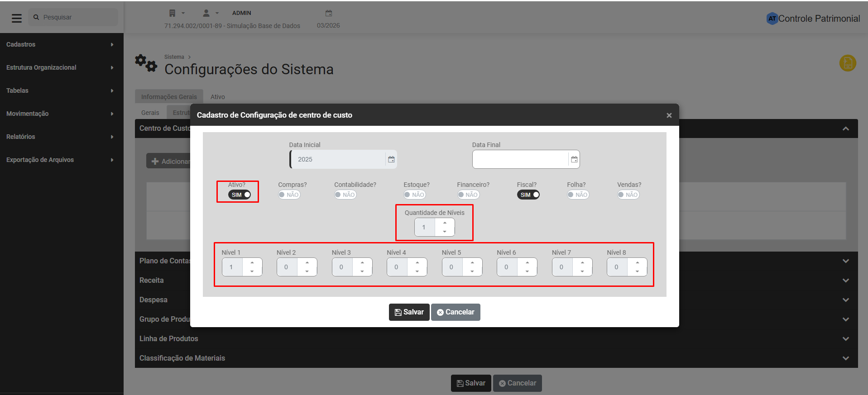Click the page-level Salvar button
Image resolution: width=868 pixels, height=395 pixels.
(471, 383)
